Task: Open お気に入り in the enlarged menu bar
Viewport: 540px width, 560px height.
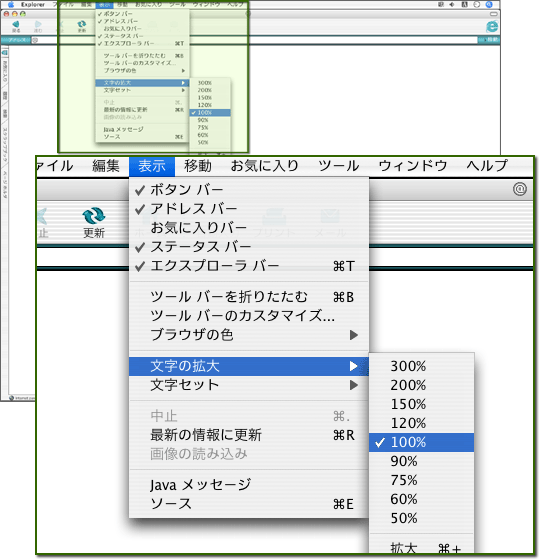Action: click(x=264, y=166)
